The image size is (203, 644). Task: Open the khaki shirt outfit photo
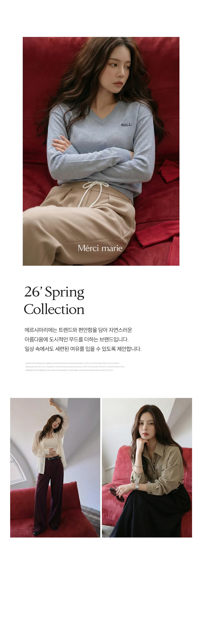click(147, 468)
